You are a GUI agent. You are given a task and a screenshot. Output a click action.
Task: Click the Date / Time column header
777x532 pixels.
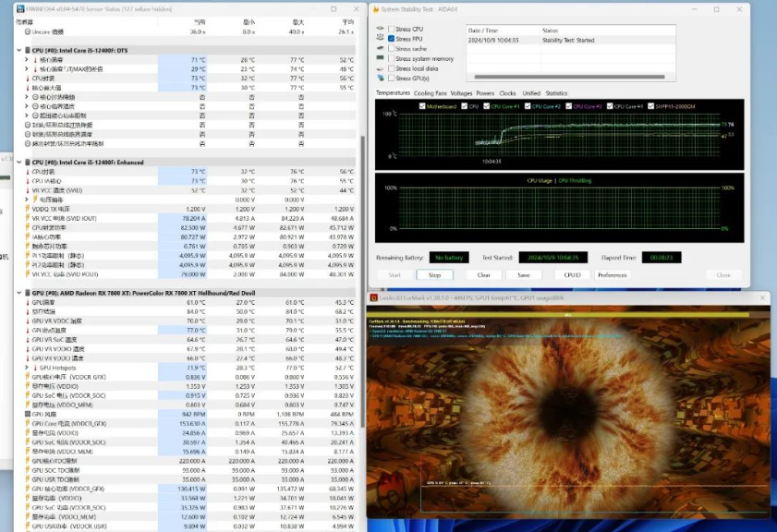[503, 30]
